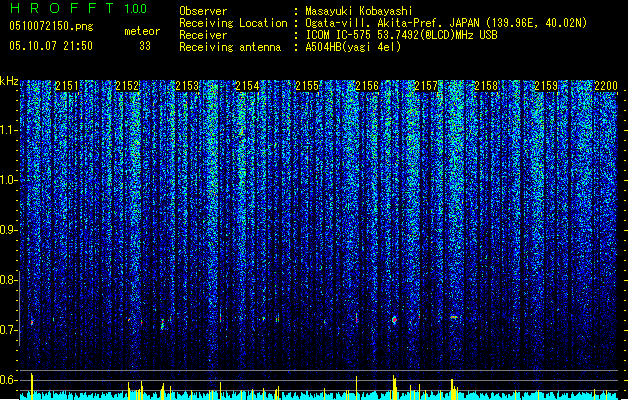
Task: Click the 2158 time marker
Action: point(486,86)
